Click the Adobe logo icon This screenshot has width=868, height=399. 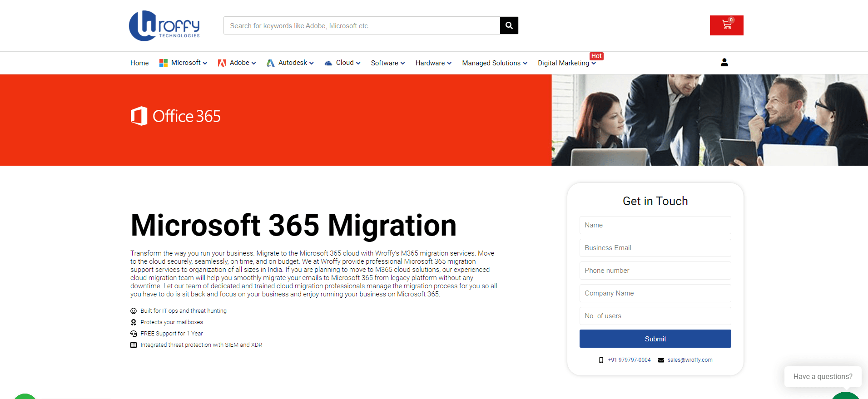(x=222, y=63)
